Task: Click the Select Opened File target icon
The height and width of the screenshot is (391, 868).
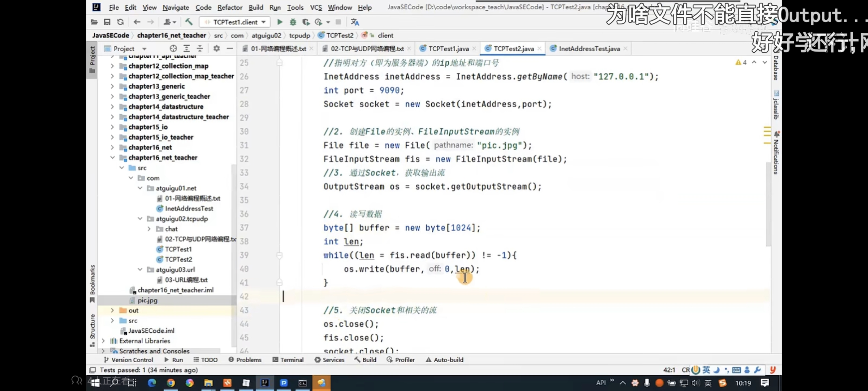Action: click(x=173, y=49)
